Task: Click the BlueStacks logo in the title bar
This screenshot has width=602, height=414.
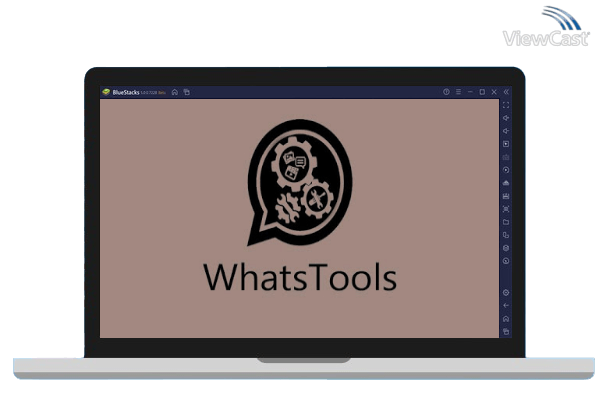Action: point(106,92)
